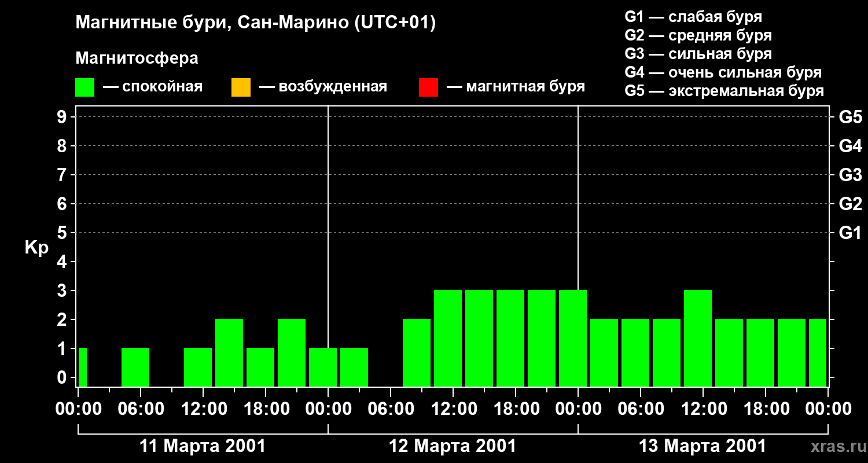Click the red 'магнитная буря' legend swatch

(x=428, y=87)
